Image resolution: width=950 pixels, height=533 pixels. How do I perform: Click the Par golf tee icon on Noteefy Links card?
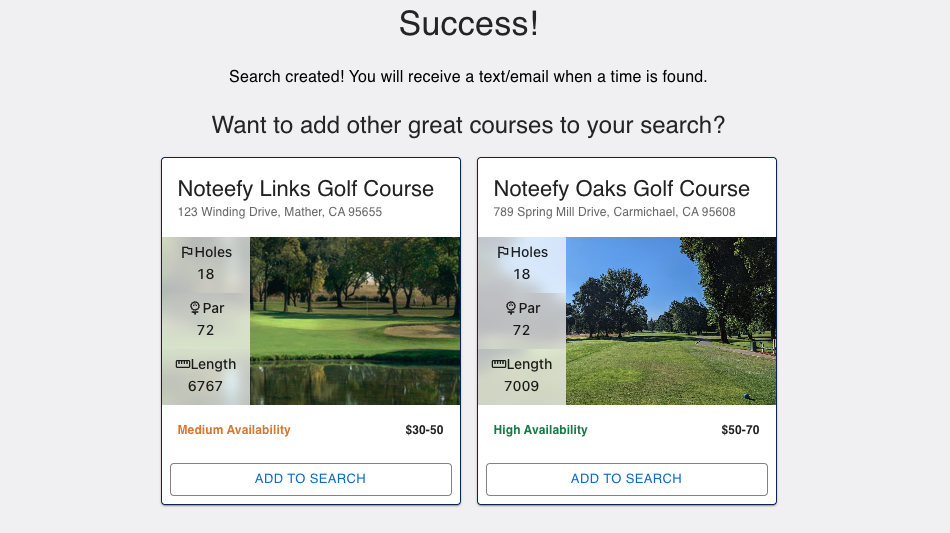(x=195, y=308)
